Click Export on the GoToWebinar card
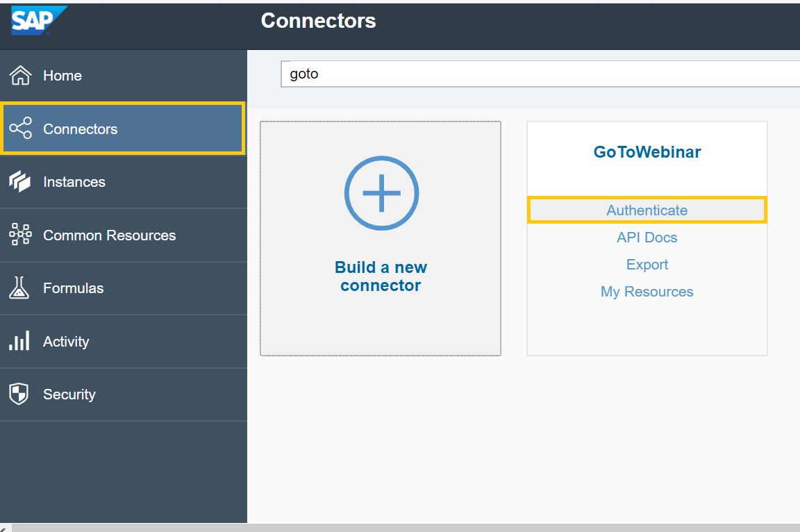Image resolution: width=800 pixels, height=532 pixels. click(x=647, y=264)
